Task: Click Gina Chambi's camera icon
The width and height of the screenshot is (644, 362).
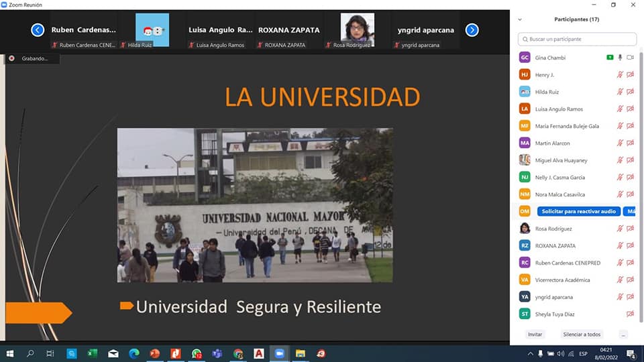Action: tap(631, 58)
